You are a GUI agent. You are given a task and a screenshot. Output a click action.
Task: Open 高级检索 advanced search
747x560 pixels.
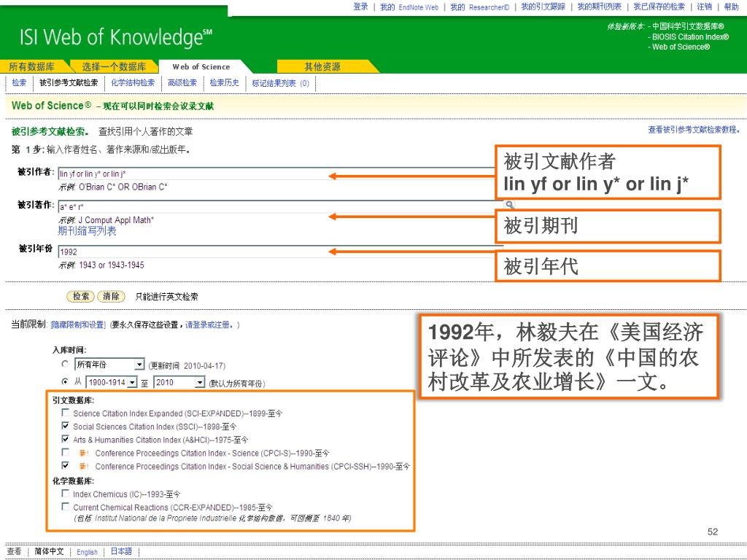[x=182, y=82]
